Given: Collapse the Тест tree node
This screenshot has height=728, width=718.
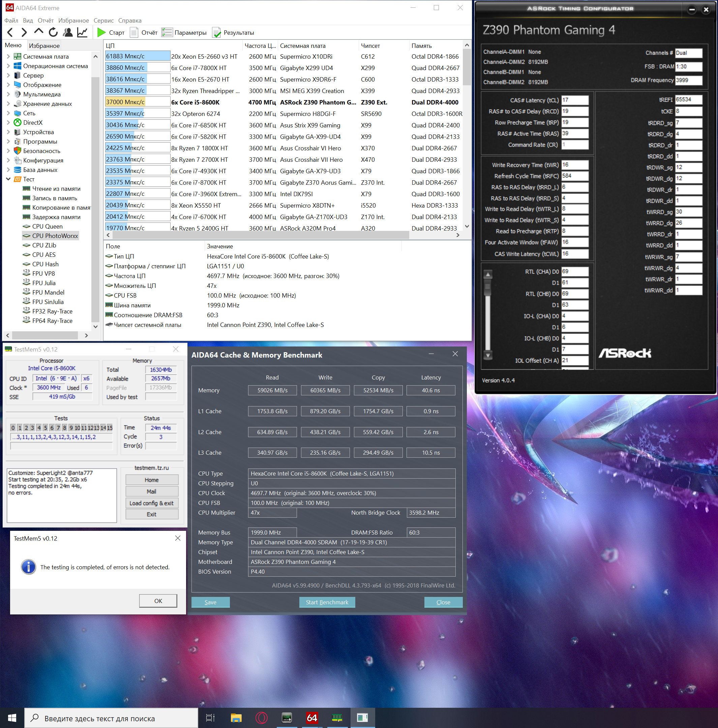Looking at the screenshot, I should pyautogui.click(x=8, y=179).
